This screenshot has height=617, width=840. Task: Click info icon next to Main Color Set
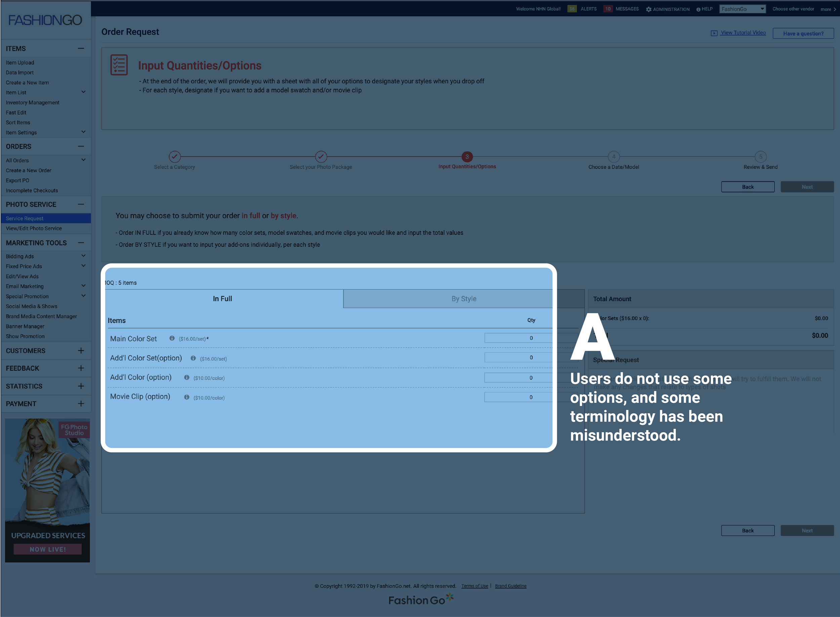click(172, 338)
